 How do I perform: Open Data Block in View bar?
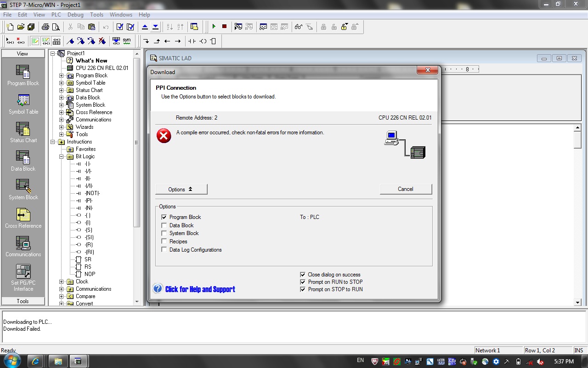[x=23, y=161]
